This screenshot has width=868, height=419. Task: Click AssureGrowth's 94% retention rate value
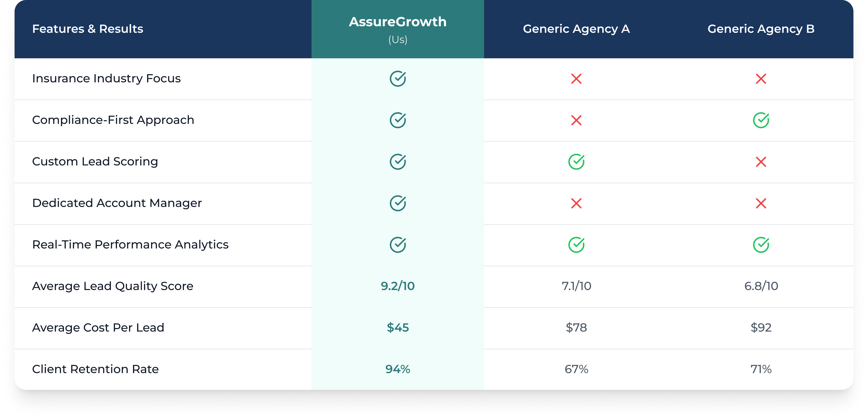click(x=398, y=369)
